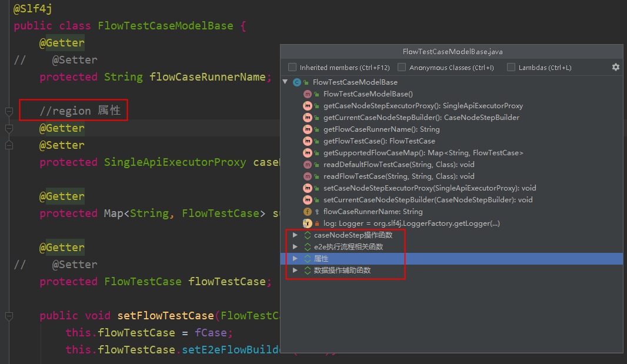Viewport: 627px width, 364px height.
Task: Click the method icon beside getFlowCaseRunnerName()
Action: pyautogui.click(x=307, y=129)
